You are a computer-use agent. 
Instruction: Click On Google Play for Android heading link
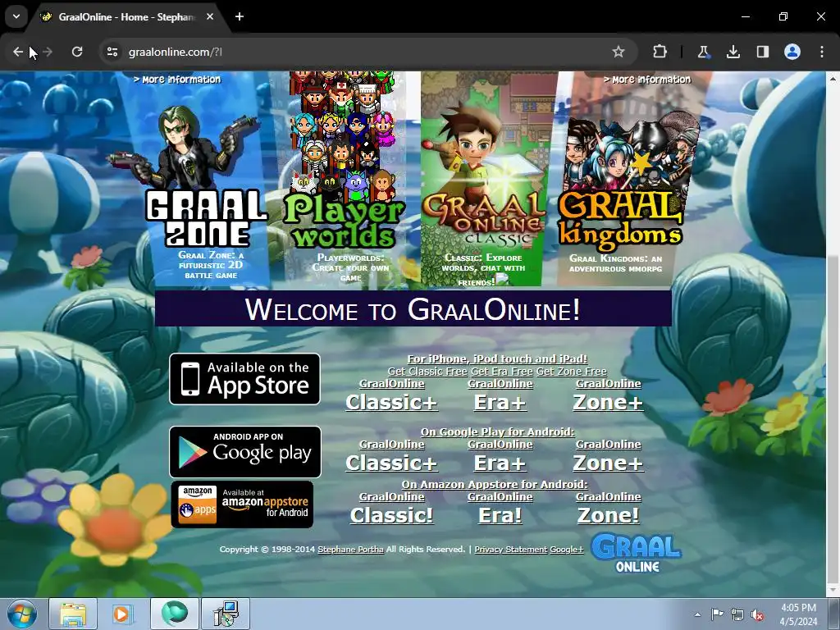click(x=497, y=431)
